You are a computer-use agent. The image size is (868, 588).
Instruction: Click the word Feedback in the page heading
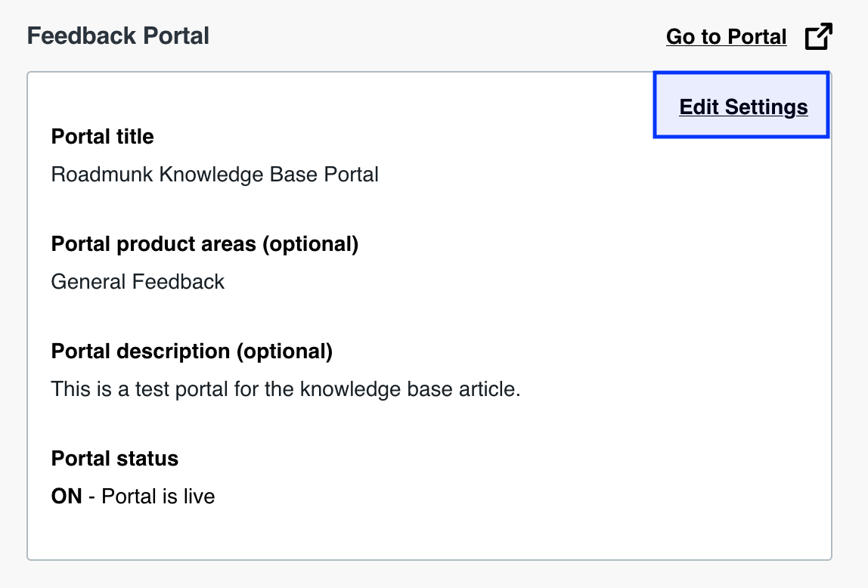(x=82, y=36)
